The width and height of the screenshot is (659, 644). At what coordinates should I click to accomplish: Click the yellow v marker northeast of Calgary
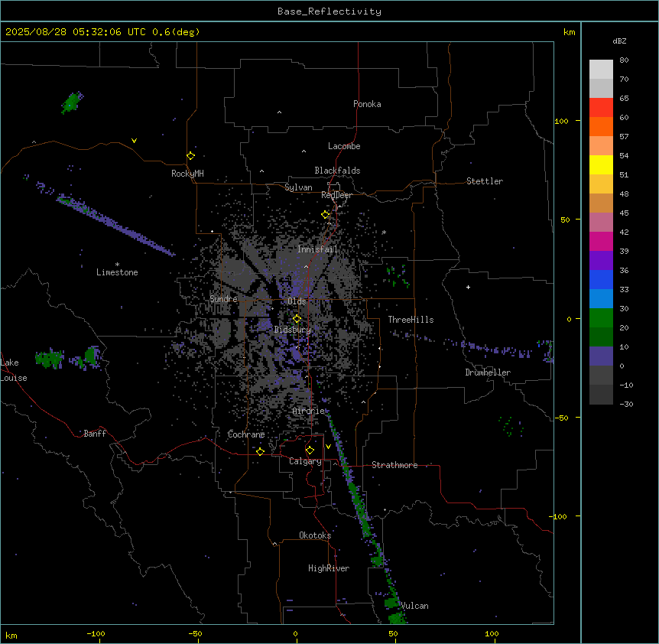[328, 447]
